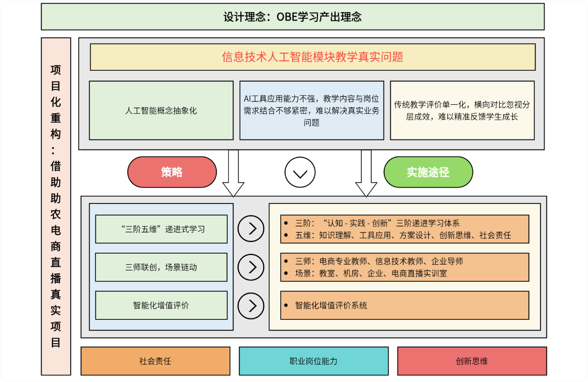
Task: Click the 人工智能概念抽象化 green box
Action: click(161, 111)
